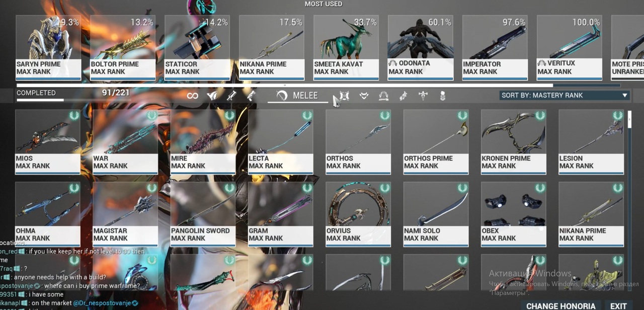Open the OHMA weapon card

48,214
